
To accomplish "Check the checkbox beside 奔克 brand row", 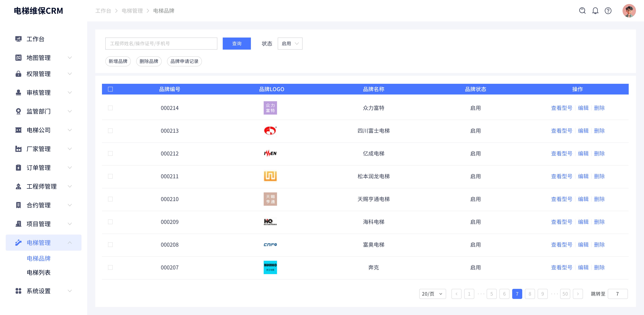I will pos(110,267).
